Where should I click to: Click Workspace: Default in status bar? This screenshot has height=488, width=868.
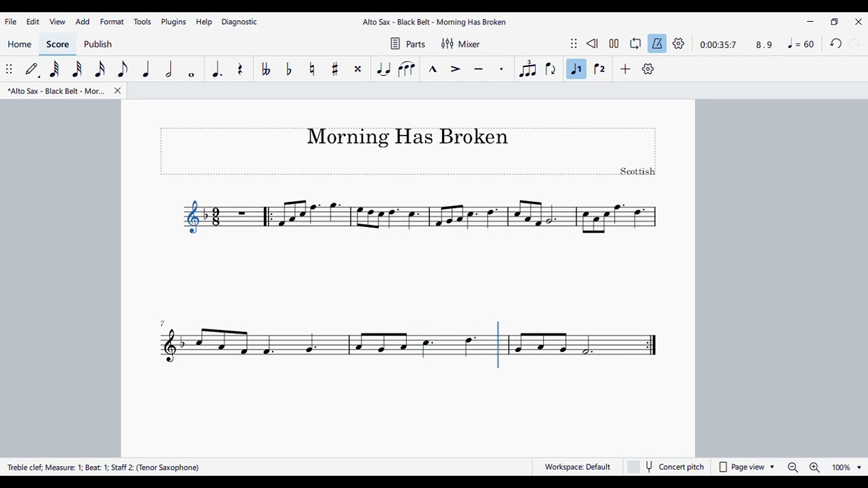(578, 467)
